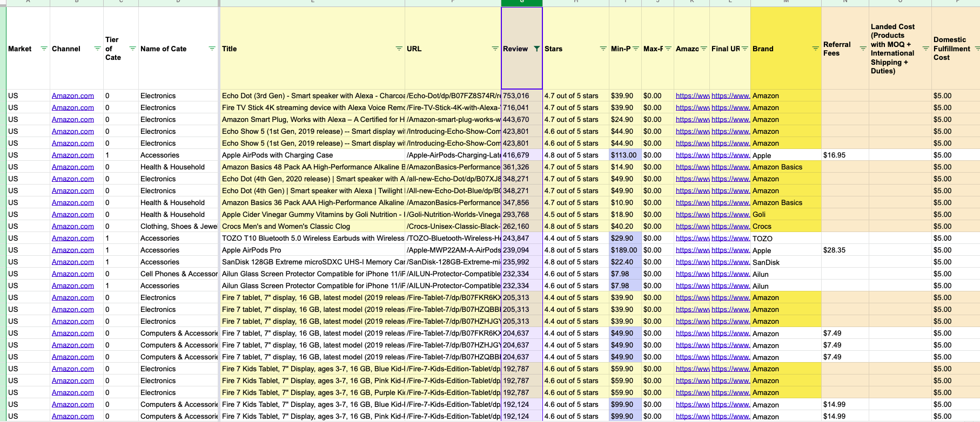980x422 pixels.
Task: Select review count cell 239,094
Action: coord(522,250)
